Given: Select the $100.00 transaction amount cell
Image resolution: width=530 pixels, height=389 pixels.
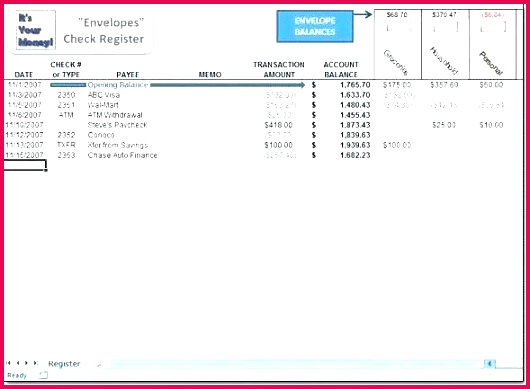Looking at the screenshot, I should tap(279, 145).
